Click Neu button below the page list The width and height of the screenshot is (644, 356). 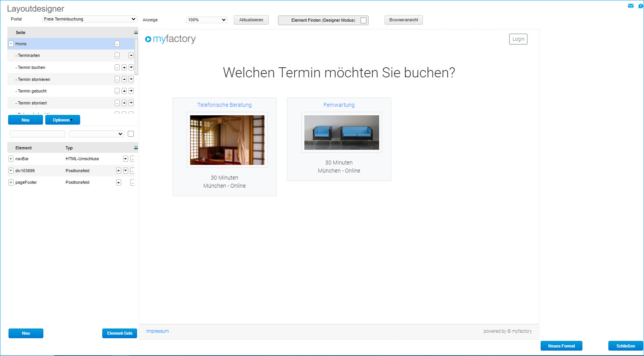click(x=26, y=120)
